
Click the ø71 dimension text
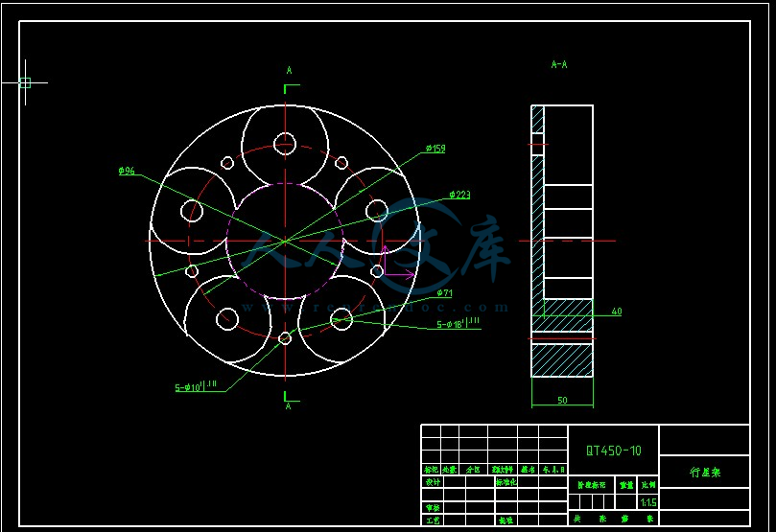(x=444, y=293)
